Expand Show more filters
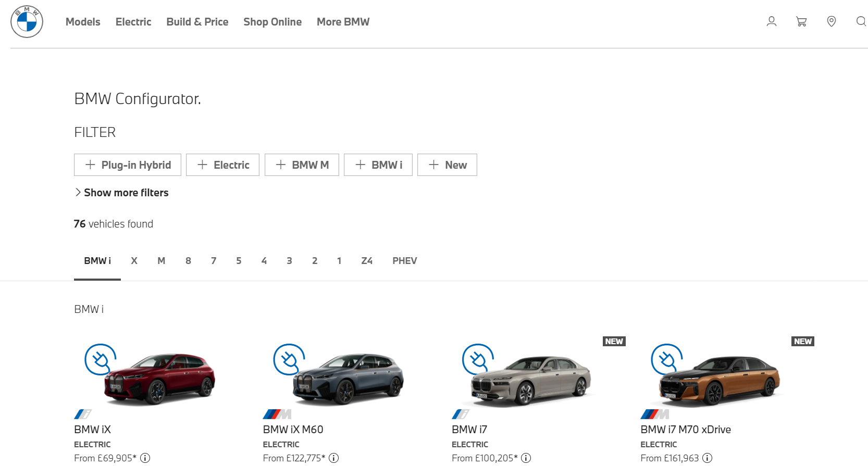The width and height of the screenshot is (868, 466). tap(121, 193)
